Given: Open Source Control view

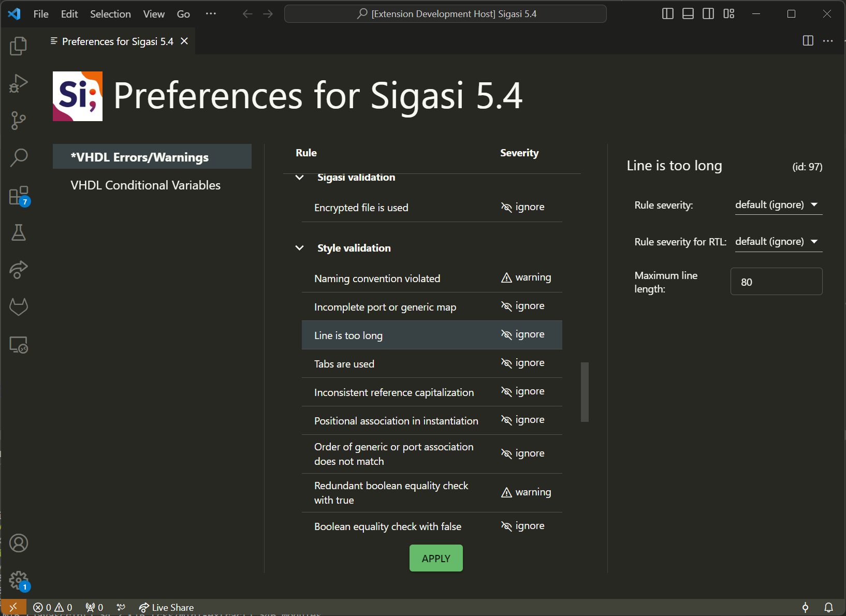Looking at the screenshot, I should pos(19,121).
